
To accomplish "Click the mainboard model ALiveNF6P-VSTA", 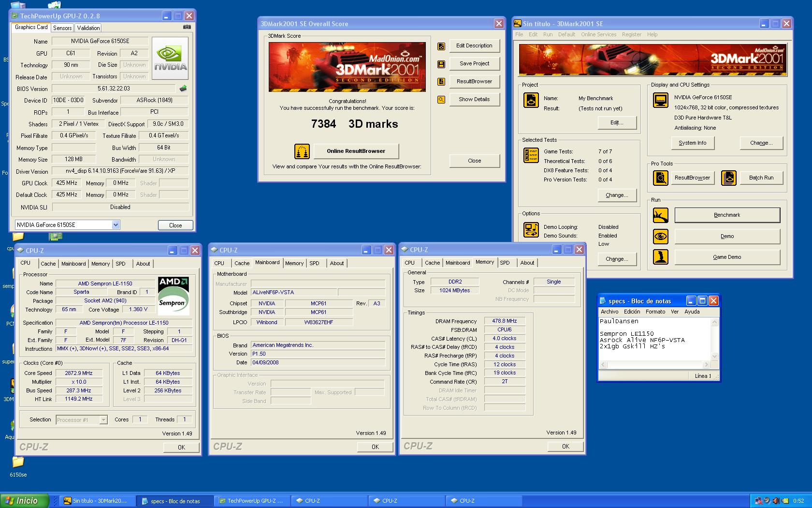I will pyautogui.click(x=293, y=293).
